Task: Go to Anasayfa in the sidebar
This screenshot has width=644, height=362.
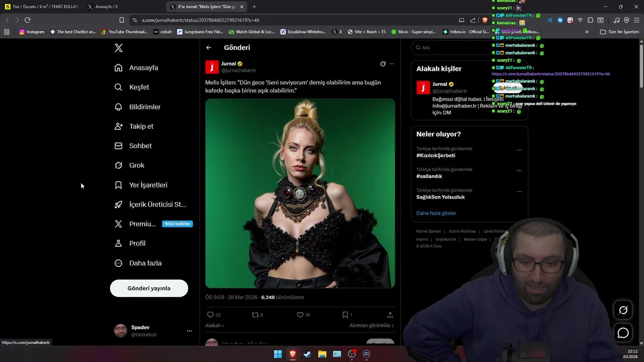Action: (x=136, y=68)
